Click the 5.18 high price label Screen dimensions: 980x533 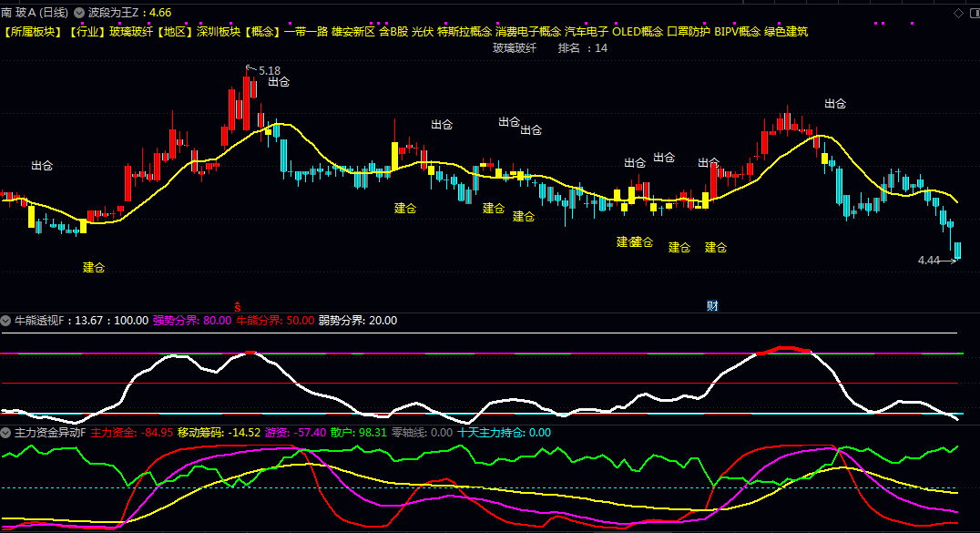tap(270, 71)
